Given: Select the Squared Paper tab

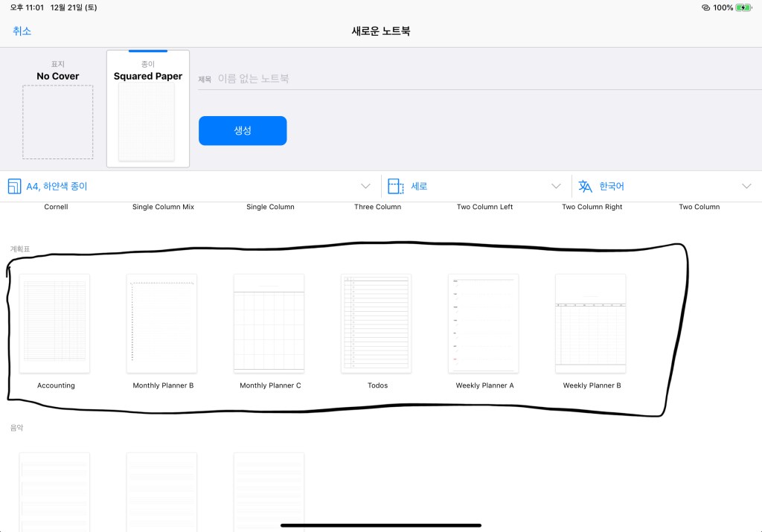Looking at the screenshot, I should click(x=148, y=109).
